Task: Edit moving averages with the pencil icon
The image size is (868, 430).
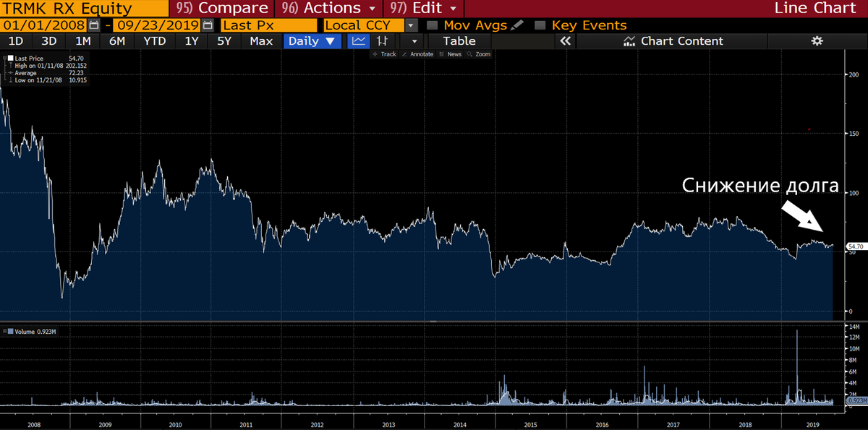Action: coord(516,25)
